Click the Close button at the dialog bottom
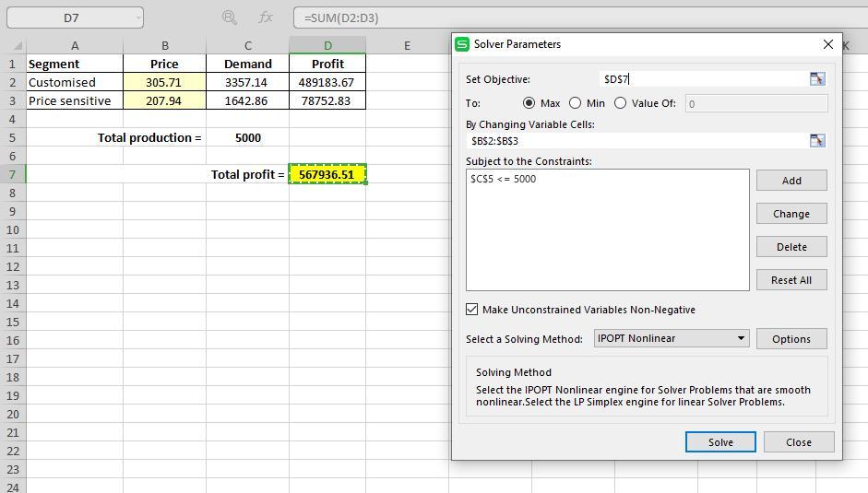 tap(799, 442)
